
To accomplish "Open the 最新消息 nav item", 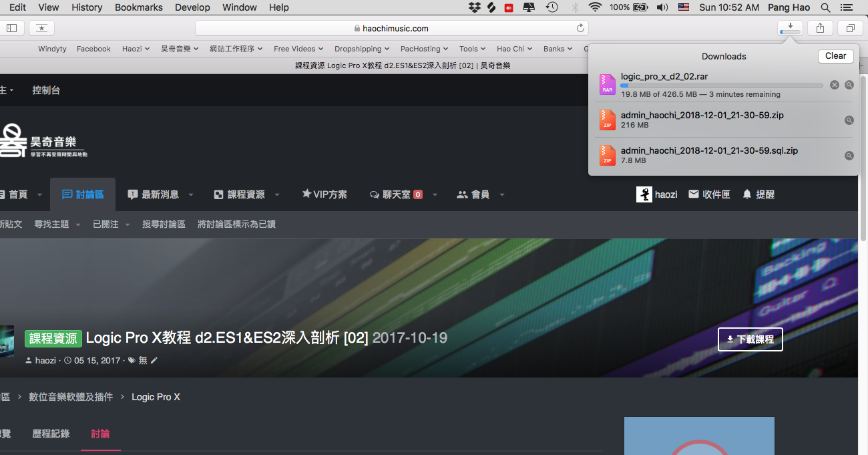I will [x=153, y=194].
